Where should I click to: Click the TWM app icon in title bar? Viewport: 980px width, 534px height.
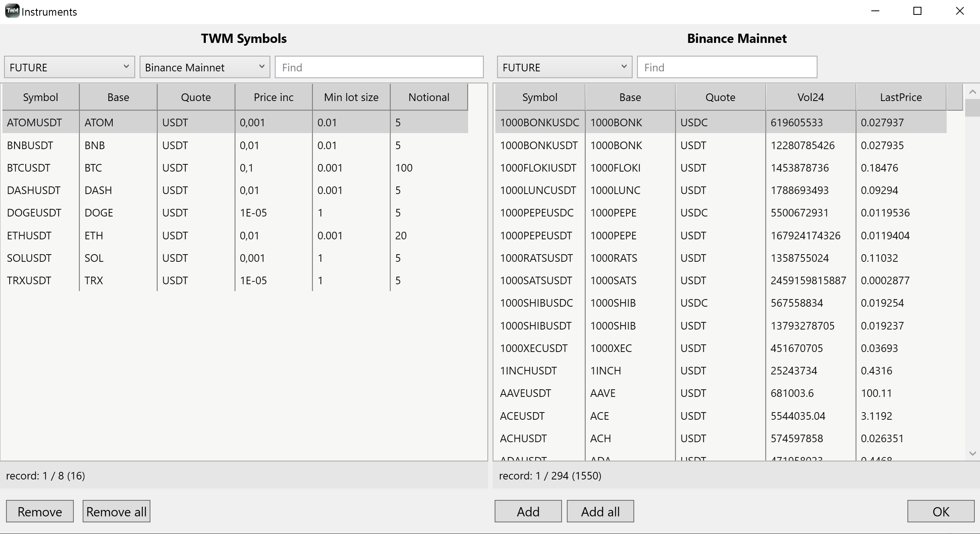pos(12,11)
